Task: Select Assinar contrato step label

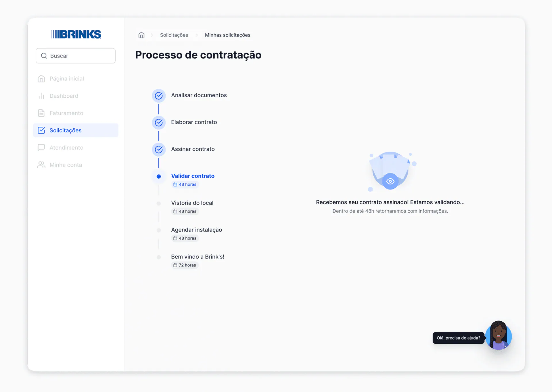Action: point(193,149)
